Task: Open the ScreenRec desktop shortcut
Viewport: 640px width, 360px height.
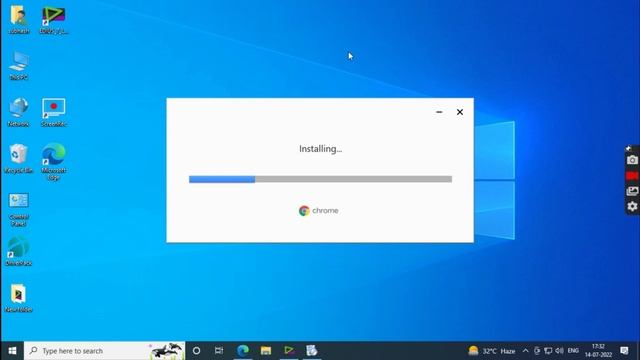Action: (x=53, y=112)
